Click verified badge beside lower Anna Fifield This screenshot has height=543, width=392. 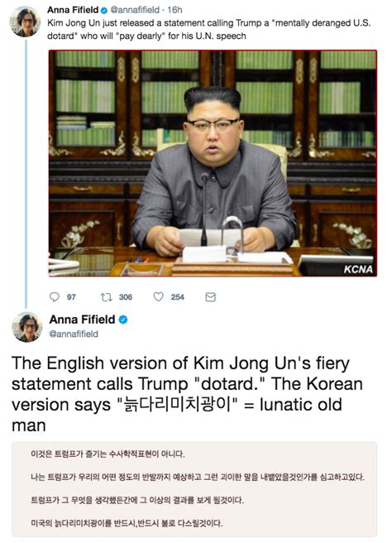tap(123, 320)
